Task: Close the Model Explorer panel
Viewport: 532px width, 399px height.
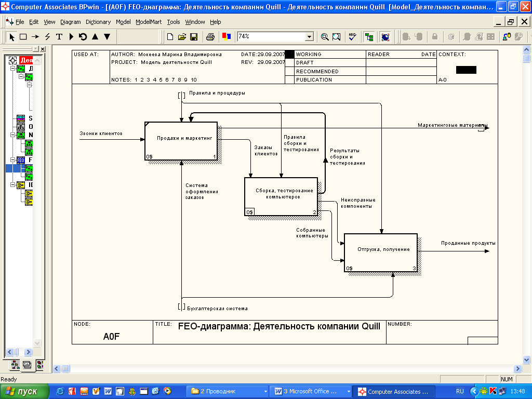Action: point(43,49)
